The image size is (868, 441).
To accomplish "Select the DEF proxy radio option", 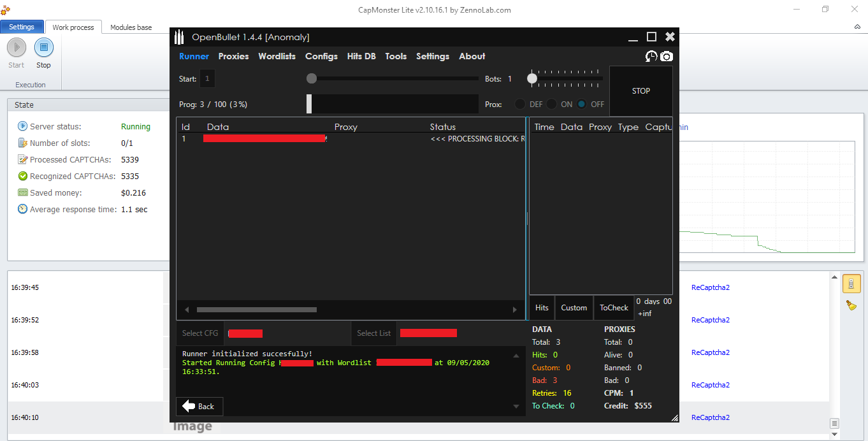I will click(x=520, y=105).
